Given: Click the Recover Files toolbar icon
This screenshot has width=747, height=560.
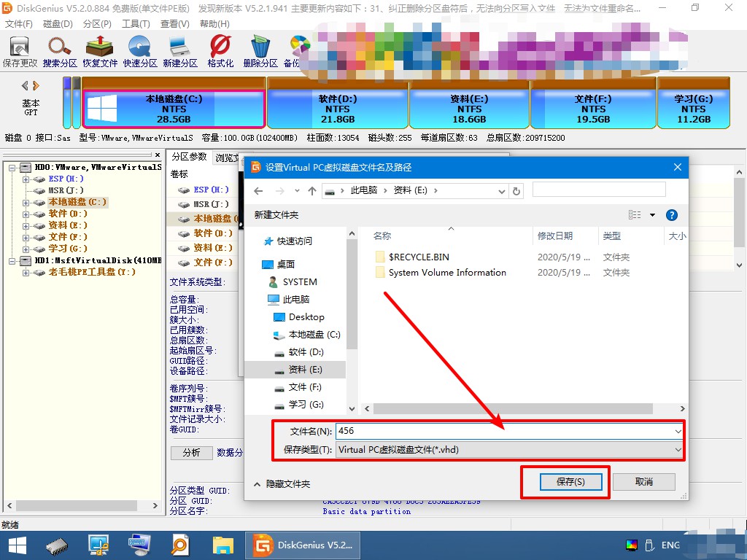Looking at the screenshot, I should tap(99, 52).
